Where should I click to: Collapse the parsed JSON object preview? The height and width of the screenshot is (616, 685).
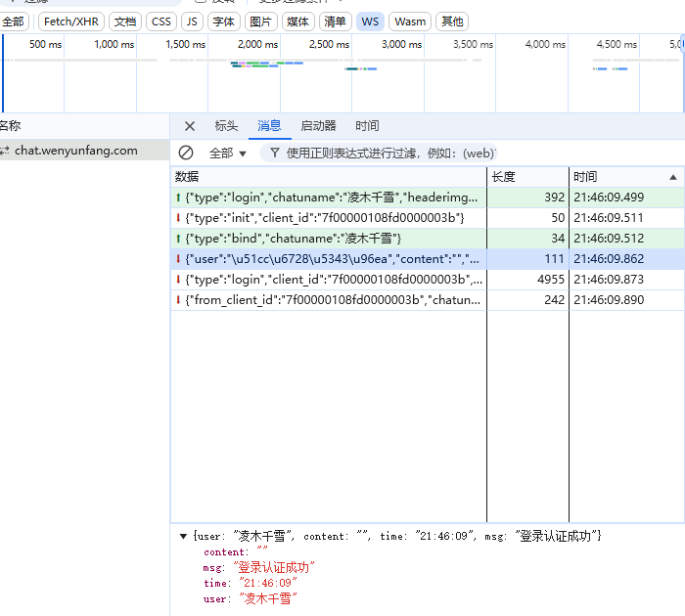click(x=184, y=536)
